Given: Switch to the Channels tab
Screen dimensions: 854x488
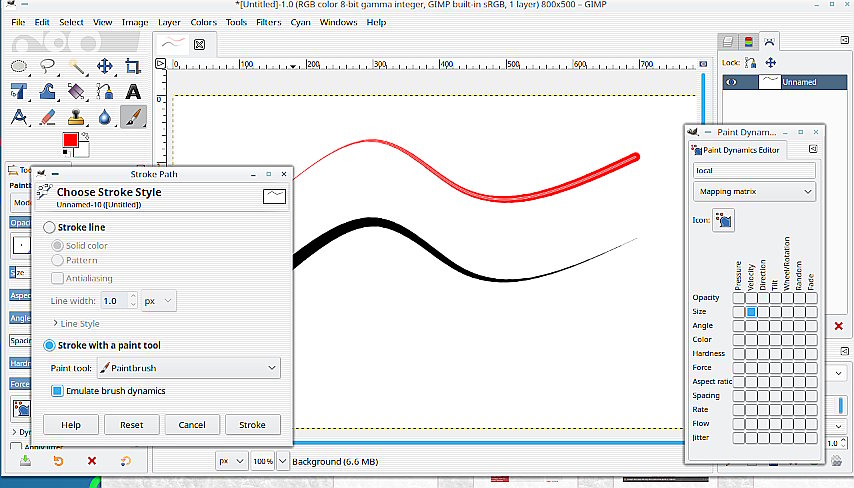Looking at the screenshot, I should pyautogui.click(x=748, y=41).
